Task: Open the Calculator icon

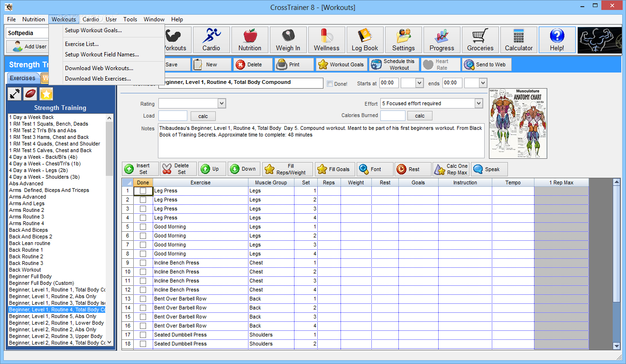Action: pyautogui.click(x=519, y=40)
